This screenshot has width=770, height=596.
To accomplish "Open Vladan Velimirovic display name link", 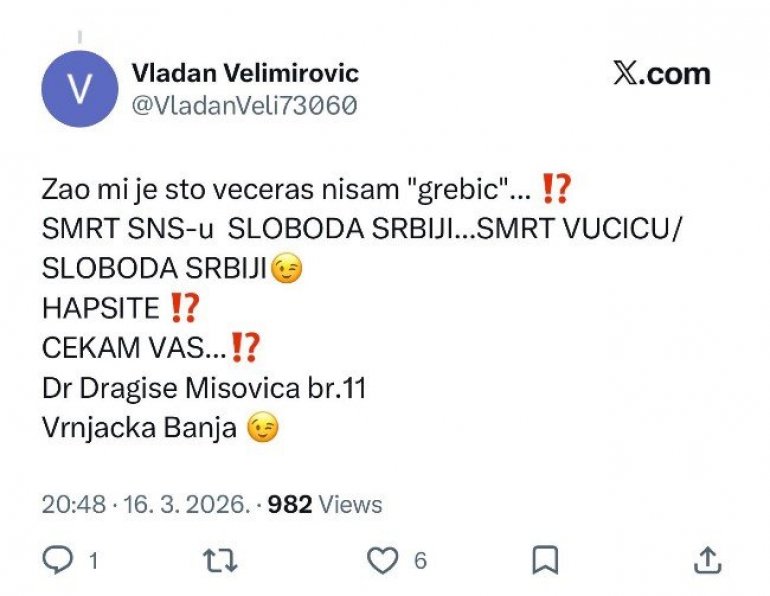I will (245, 73).
